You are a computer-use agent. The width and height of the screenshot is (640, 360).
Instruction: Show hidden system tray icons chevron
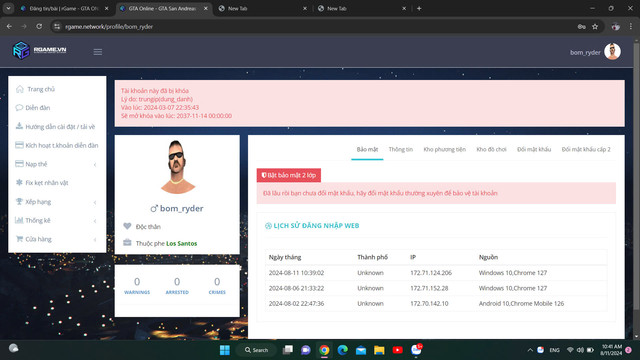click(x=530, y=350)
